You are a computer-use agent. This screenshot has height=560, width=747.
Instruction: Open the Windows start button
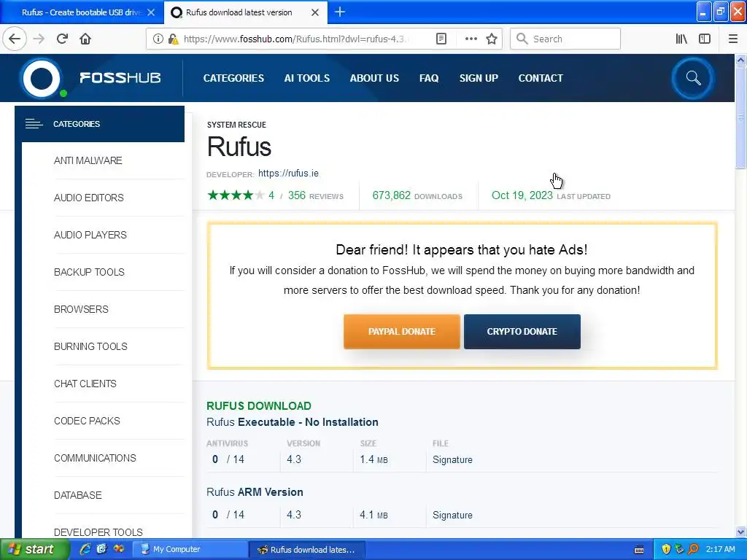[34, 549]
